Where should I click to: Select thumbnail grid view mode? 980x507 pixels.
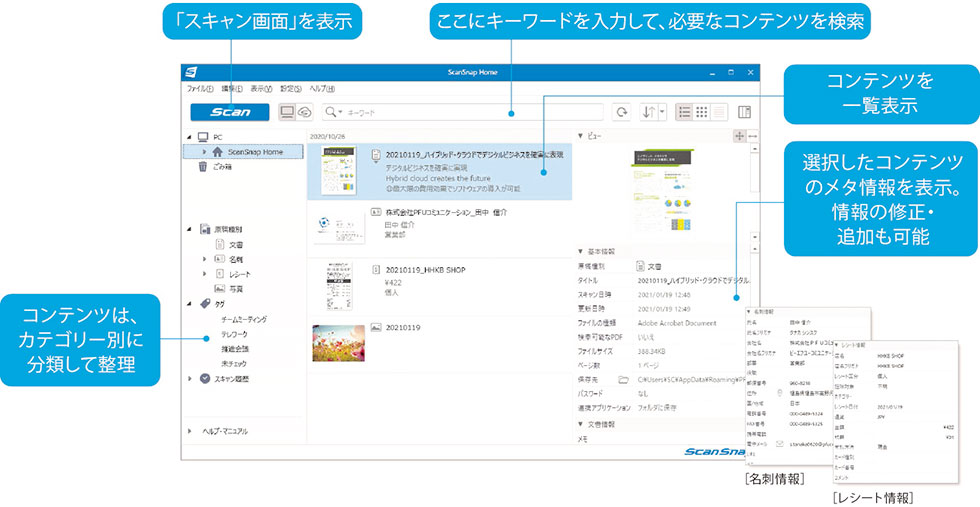click(702, 112)
